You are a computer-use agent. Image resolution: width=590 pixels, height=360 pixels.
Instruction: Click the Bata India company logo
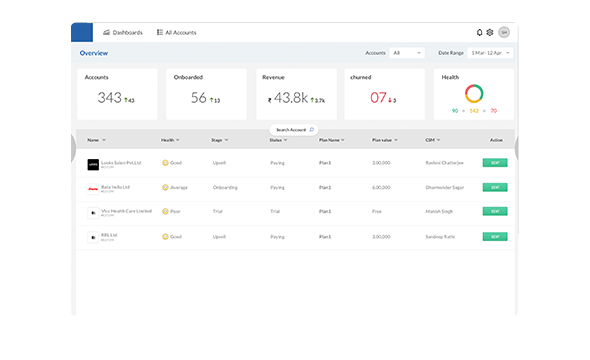[x=93, y=189]
